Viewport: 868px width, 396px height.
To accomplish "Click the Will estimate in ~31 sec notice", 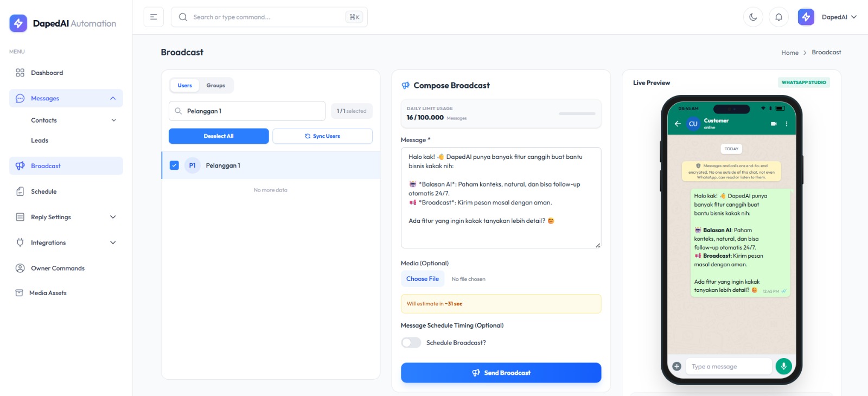I will pyautogui.click(x=501, y=304).
